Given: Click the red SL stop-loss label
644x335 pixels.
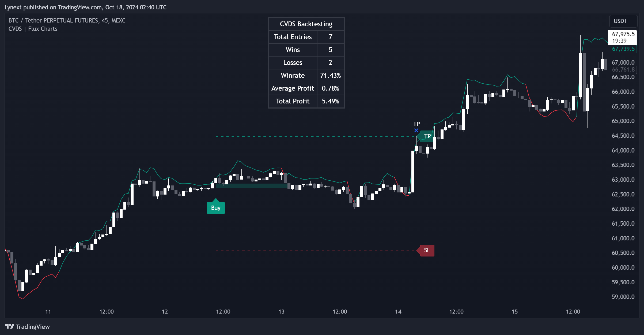Looking at the screenshot, I should [427, 250].
